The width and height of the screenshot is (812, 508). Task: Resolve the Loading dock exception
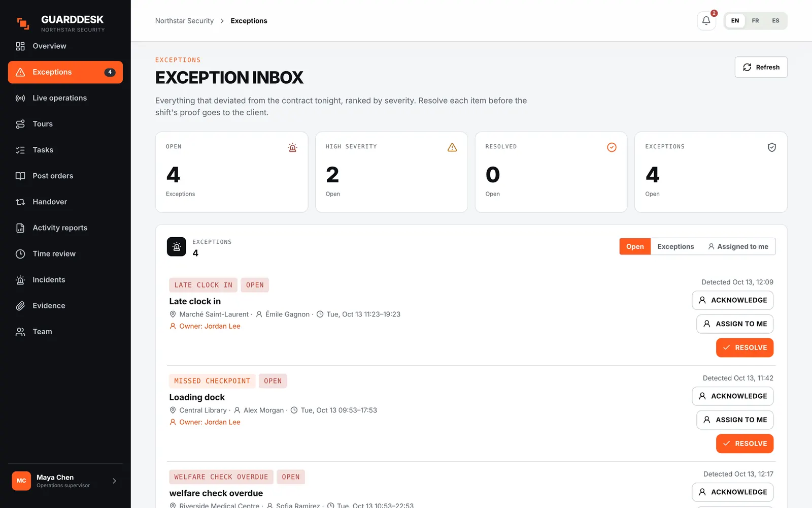pos(745,443)
